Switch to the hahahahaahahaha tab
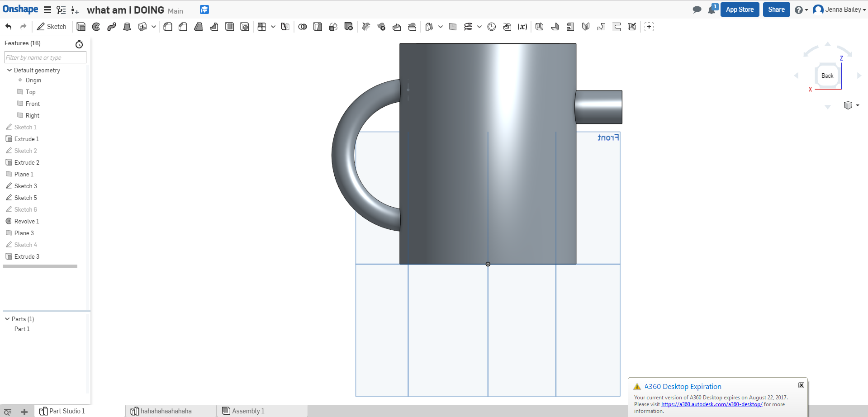The height and width of the screenshot is (417, 868). coord(166,411)
